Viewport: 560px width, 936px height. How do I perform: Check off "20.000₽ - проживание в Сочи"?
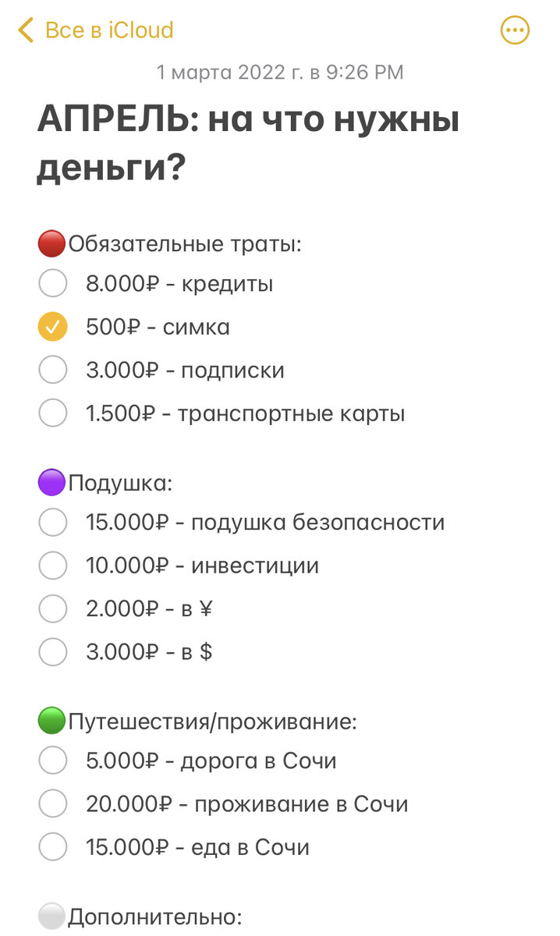click(x=52, y=804)
